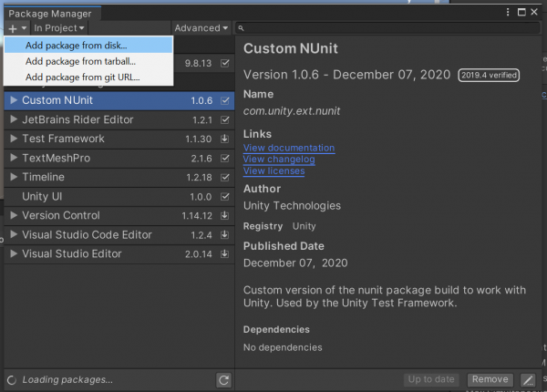This screenshot has width=547, height=392.
Task: Click the download icon on Version Control row
Action: pos(224,215)
